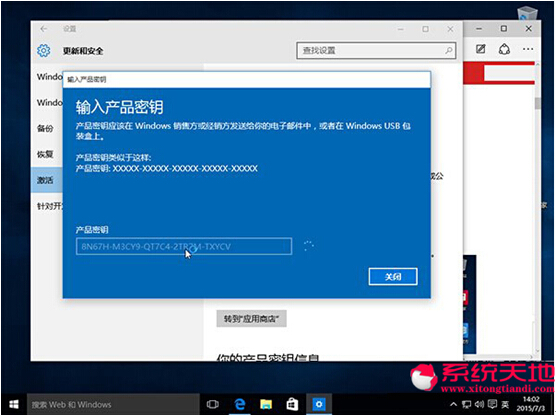Minimize the Settings window
Screen dimensions: 556x419
(x=401, y=29)
